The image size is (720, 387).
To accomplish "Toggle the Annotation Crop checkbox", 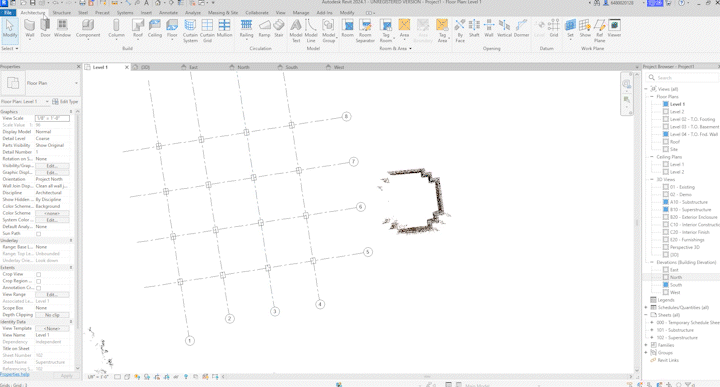I will [x=39, y=288].
